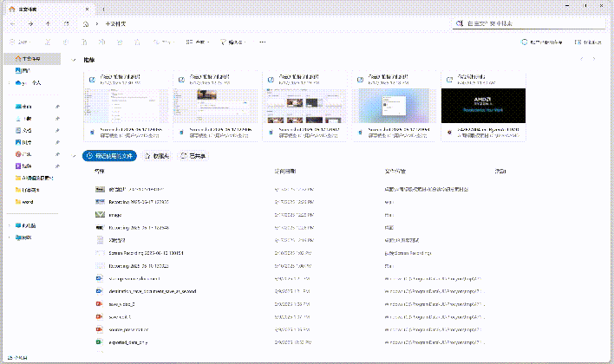Refresh the current folder view
This screenshot has width=614, height=364.
point(65,24)
